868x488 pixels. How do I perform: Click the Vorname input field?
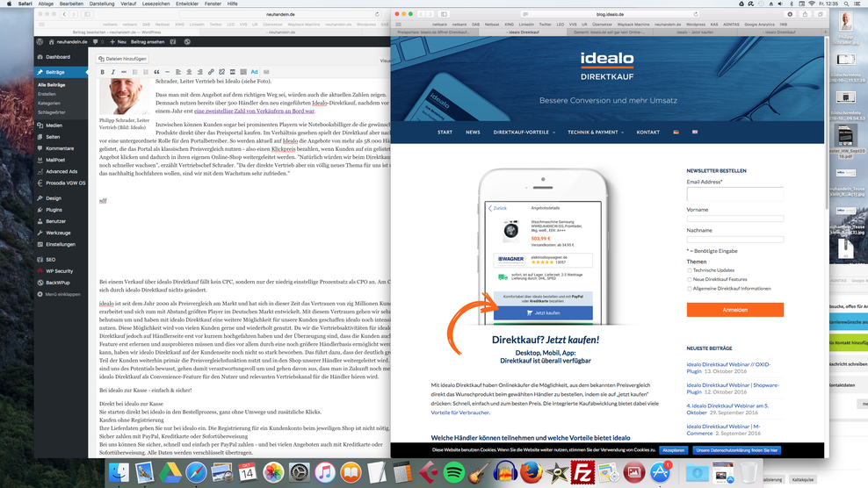[x=735, y=219]
